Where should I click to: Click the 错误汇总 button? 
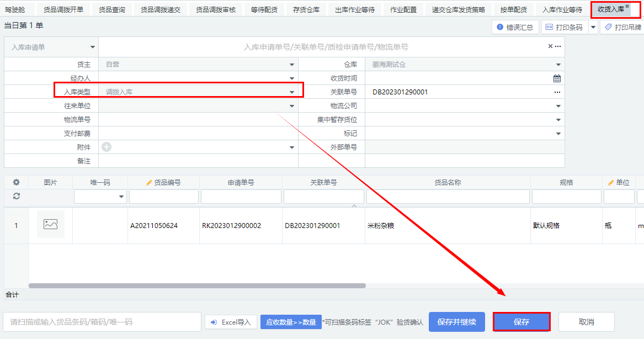coord(515,27)
